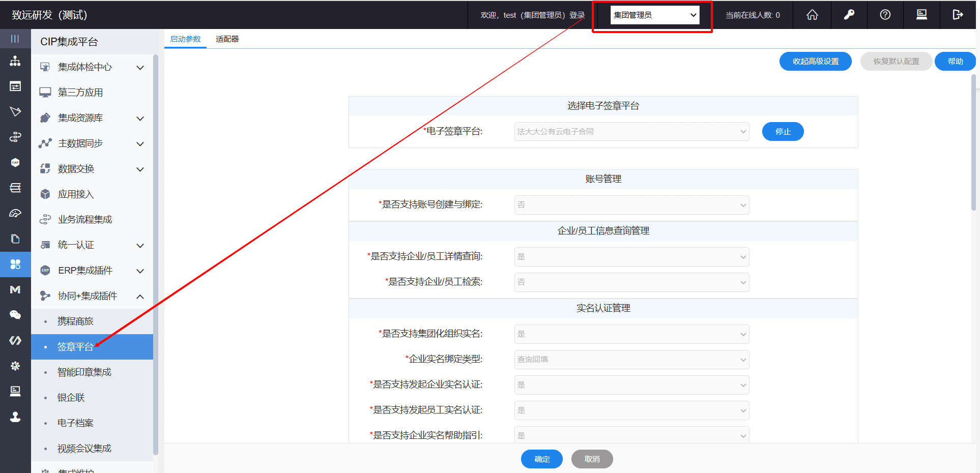Open the user profile sidebar icon
The width and height of the screenshot is (980, 473).
[x=15, y=417]
